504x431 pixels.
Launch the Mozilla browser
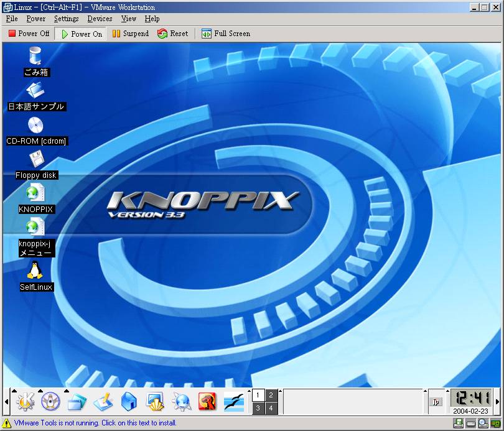coord(207,401)
